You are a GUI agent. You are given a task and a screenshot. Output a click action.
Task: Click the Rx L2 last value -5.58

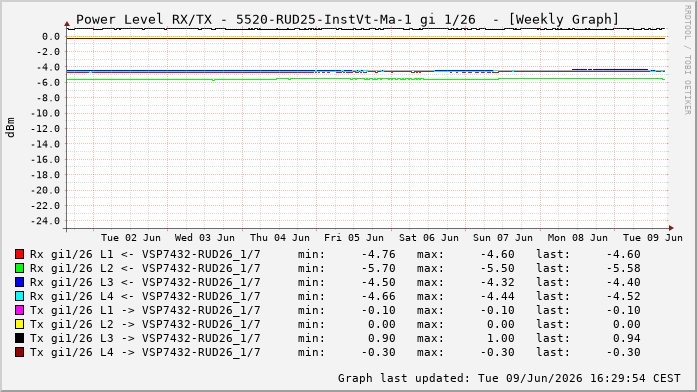[x=624, y=268]
